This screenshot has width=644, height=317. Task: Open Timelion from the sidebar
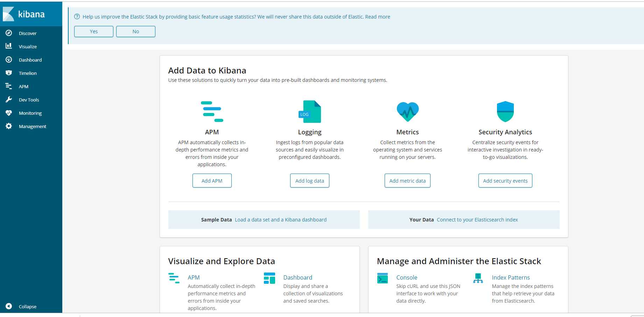point(28,73)
